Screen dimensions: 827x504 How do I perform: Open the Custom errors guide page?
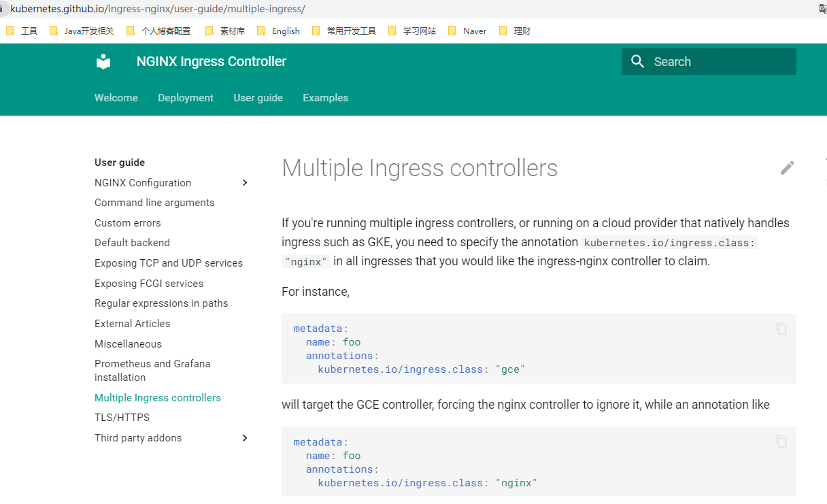point(127,222)
